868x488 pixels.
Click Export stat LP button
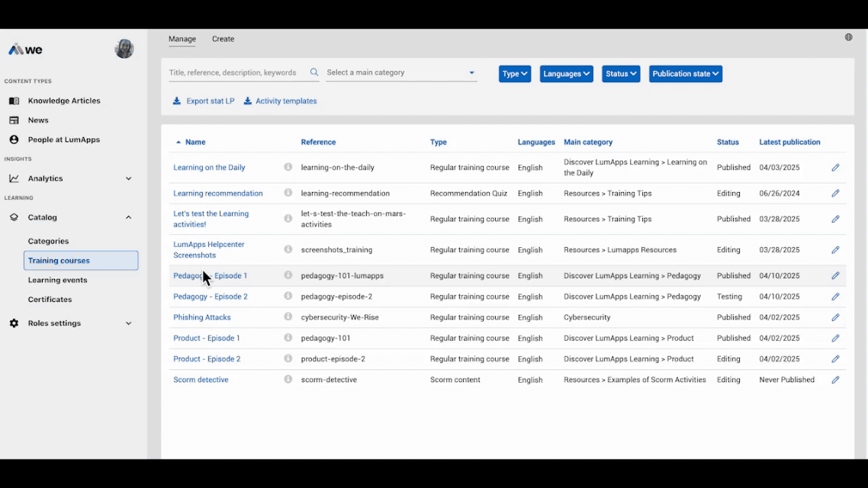coord(203,101)
